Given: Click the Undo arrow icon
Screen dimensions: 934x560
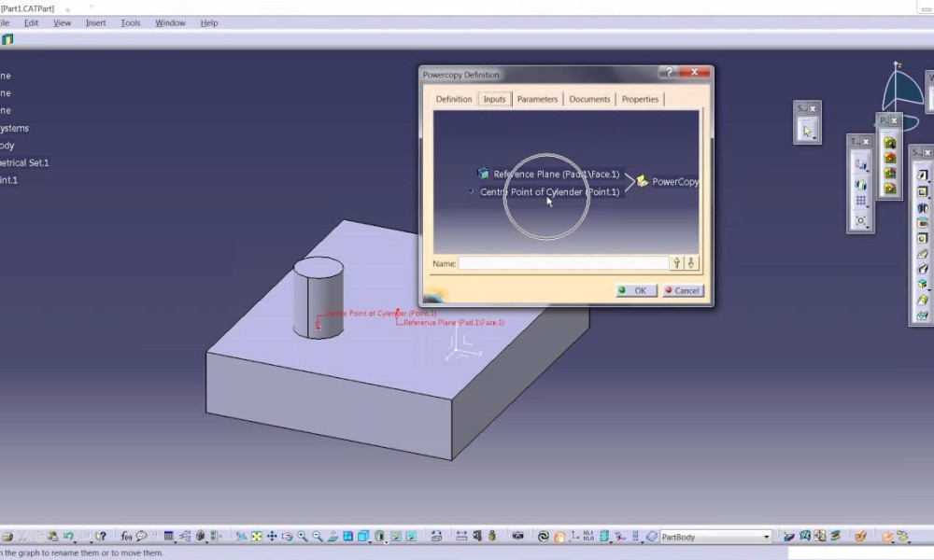Looking at the screenshot, I should coord(68,536).
